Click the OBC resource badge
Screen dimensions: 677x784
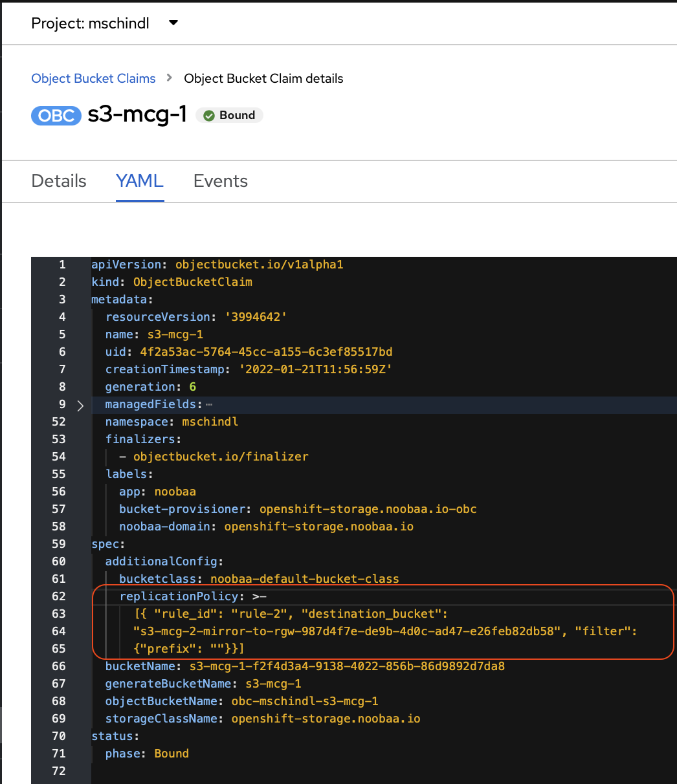[56, 116]
